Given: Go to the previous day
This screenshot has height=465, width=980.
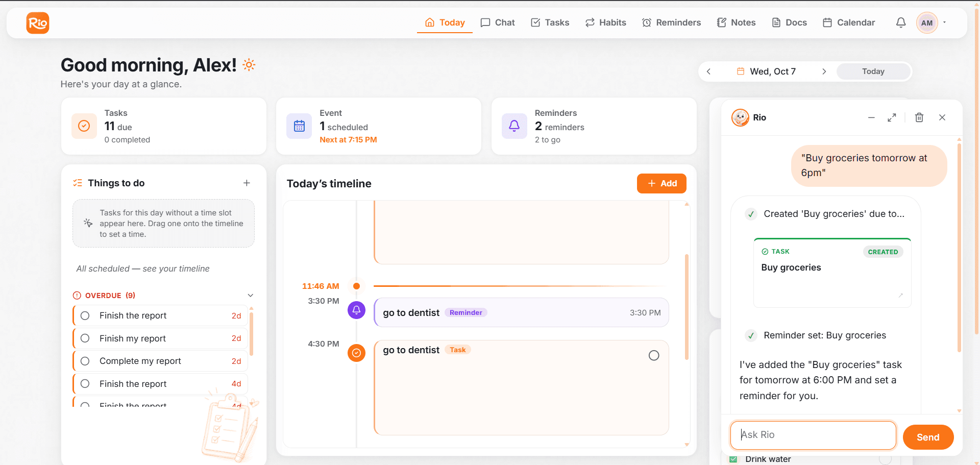Looking at the screenshot, I should pyautogui.click(x=708, y=71).
